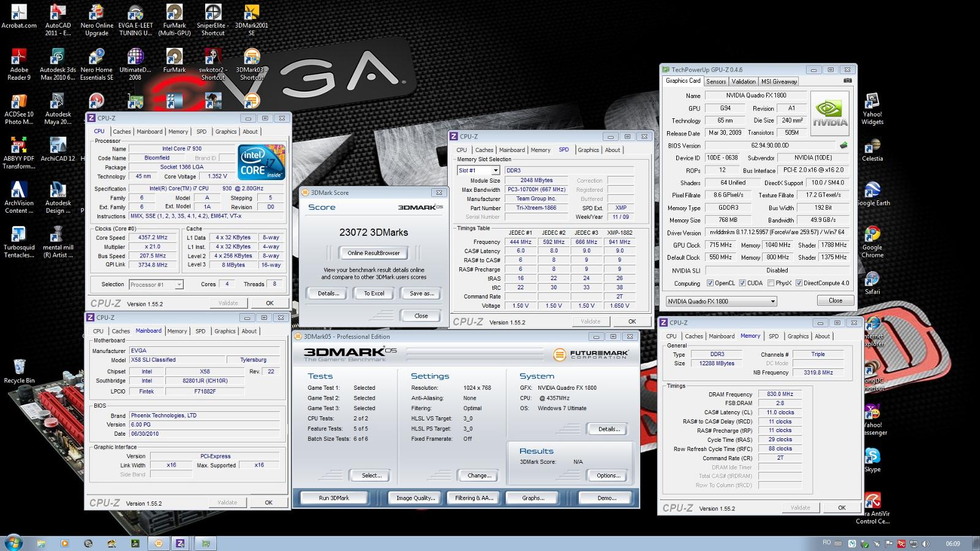The height and width of the screenshot is (551, 980).
Task: Select the Nero Online Upgrade desktop icon
Action: coord(97,20)
